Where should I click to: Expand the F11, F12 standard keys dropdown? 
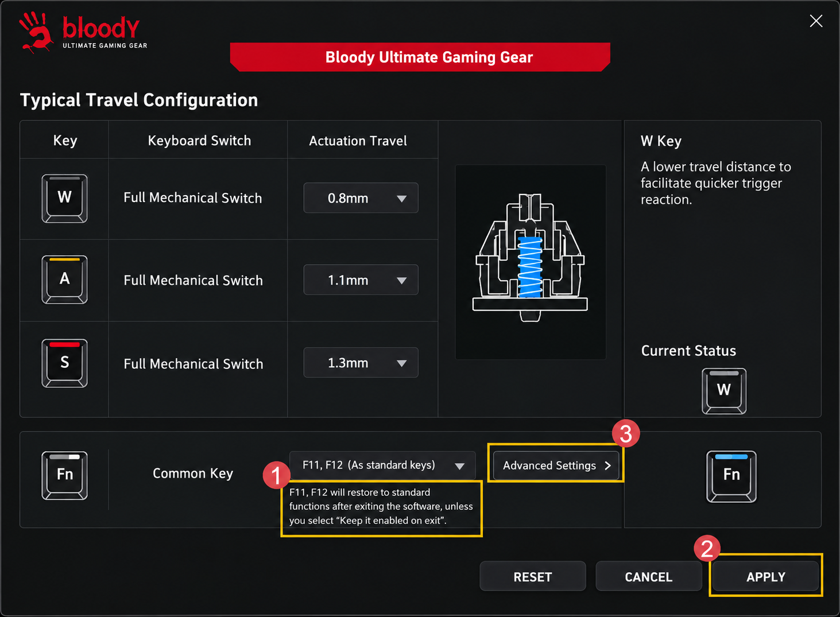pos(382,465)
